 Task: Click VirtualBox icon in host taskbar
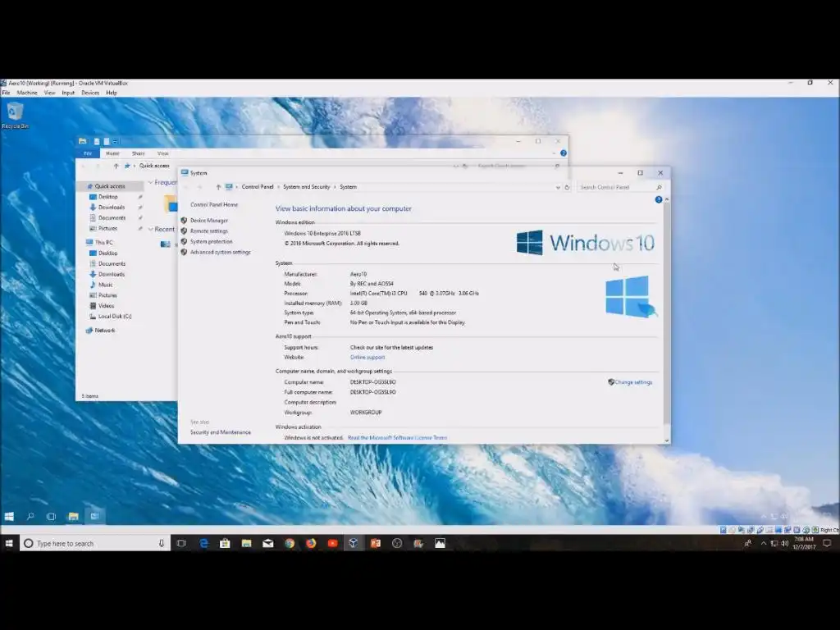pos(354,543)
